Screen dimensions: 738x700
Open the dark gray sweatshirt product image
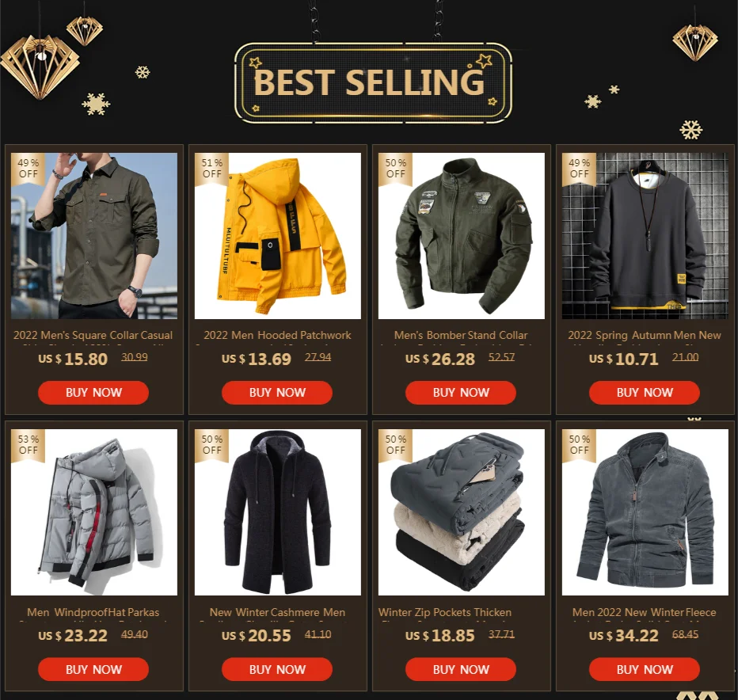[645, 236]
